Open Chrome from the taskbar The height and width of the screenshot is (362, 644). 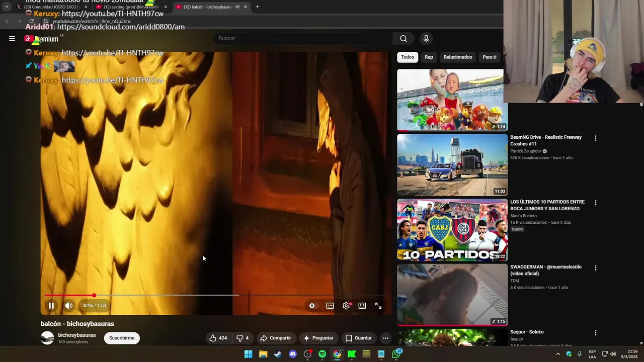click(x=337, y=354)
